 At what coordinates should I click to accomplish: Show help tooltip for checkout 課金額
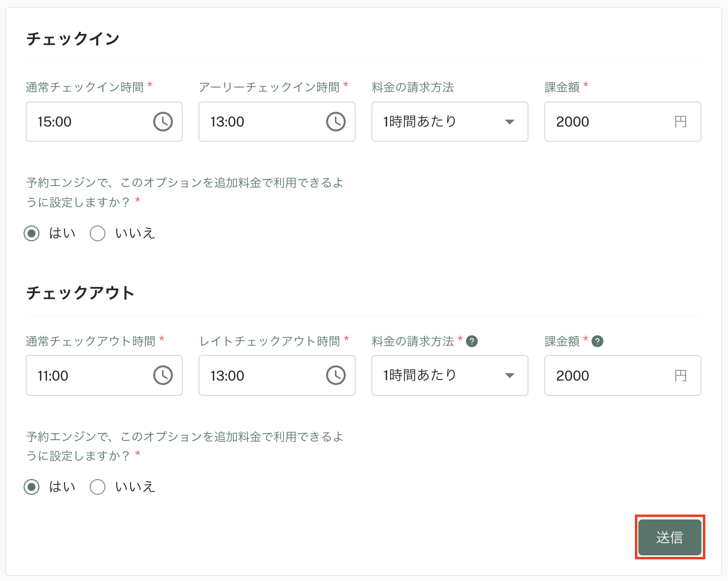pyautogui.click(x=597, y=341)
